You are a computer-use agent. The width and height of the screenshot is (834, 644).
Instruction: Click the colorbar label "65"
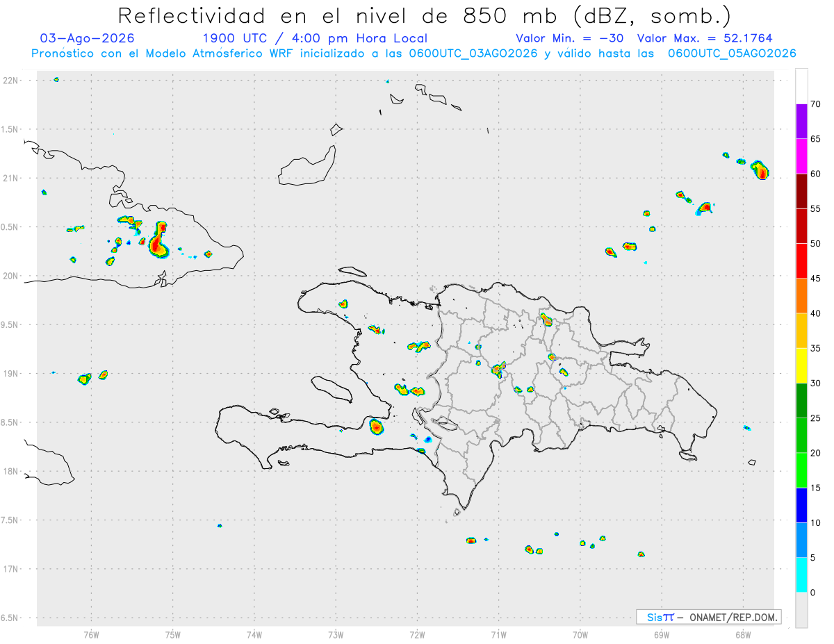point(816,139)
